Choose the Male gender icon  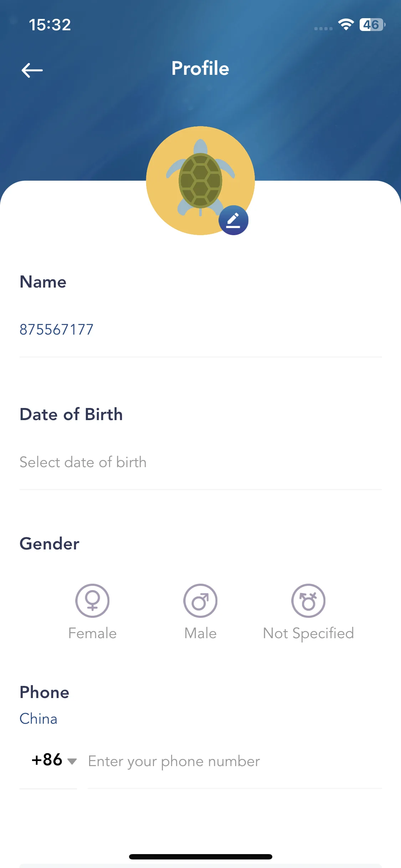pyautogui.click(x=200, y=601)
